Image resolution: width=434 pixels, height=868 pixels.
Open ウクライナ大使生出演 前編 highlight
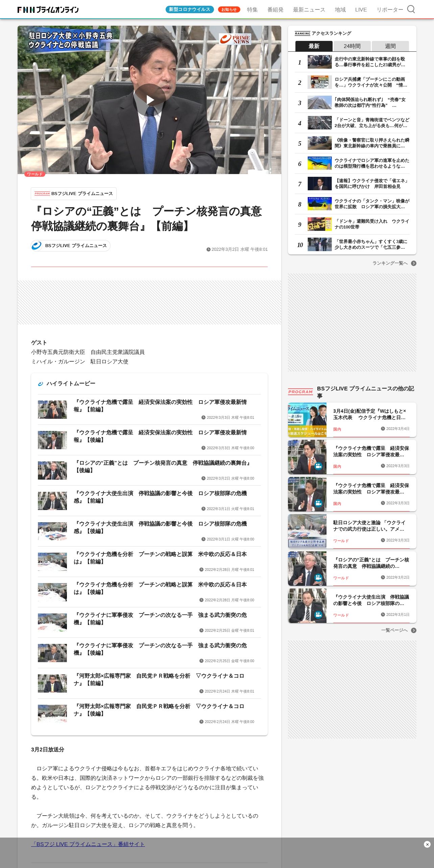(x=149, y=501)
